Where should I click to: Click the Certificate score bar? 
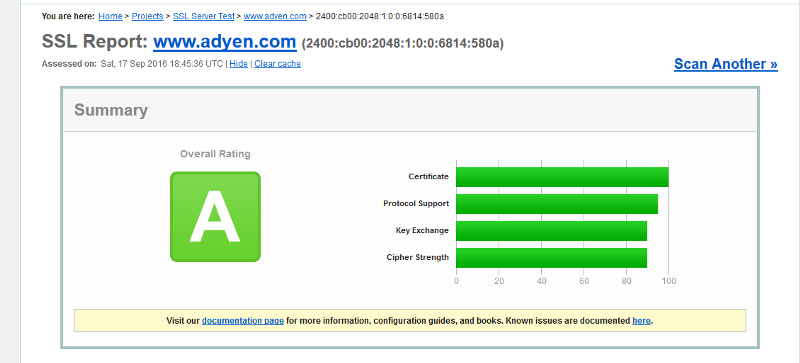click(562, 177)
